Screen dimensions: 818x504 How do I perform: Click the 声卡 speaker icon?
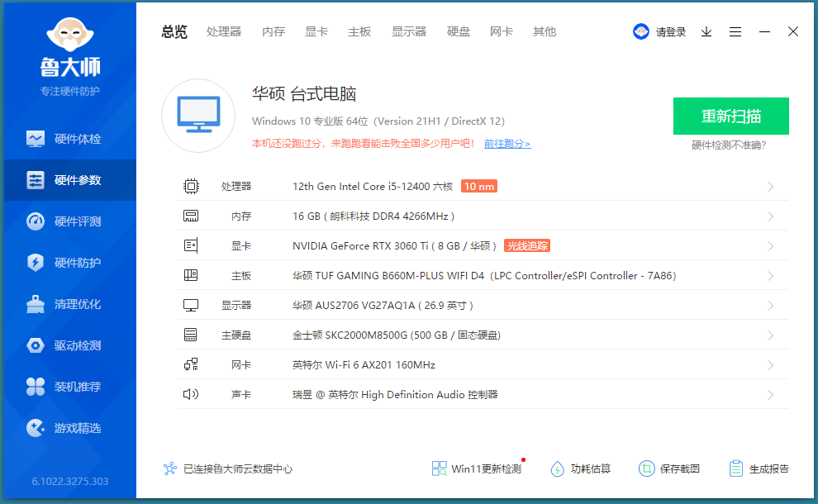[191, 394]
